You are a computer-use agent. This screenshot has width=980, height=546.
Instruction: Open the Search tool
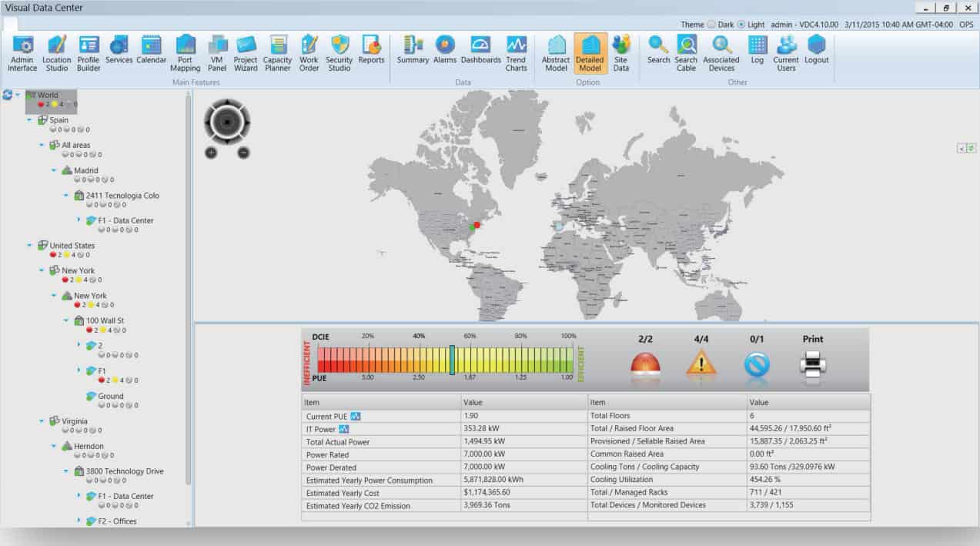click(658, 50)
